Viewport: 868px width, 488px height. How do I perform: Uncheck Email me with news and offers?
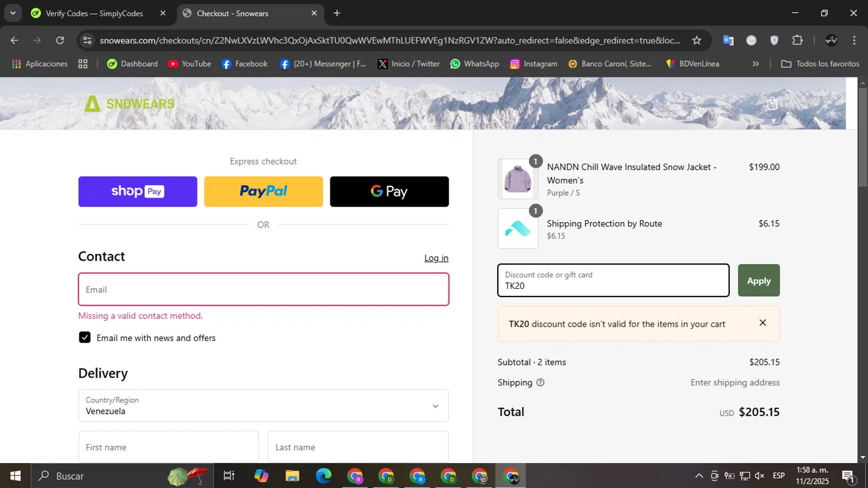(84, 337)
